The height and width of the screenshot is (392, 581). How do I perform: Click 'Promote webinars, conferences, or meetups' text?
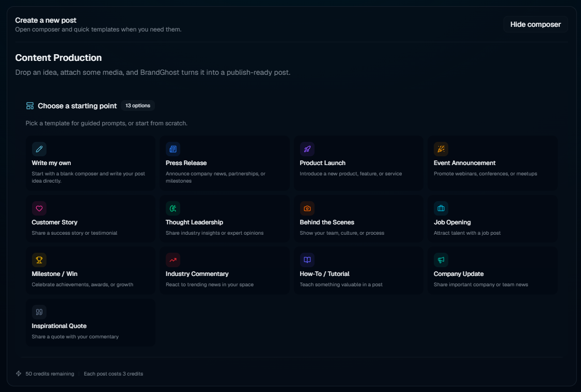[x=485, y=174]
